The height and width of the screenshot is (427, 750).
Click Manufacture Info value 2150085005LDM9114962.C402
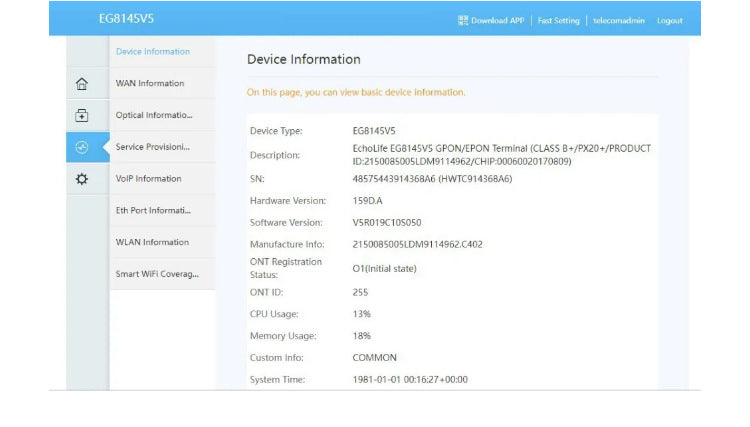[x=418, y=244]
